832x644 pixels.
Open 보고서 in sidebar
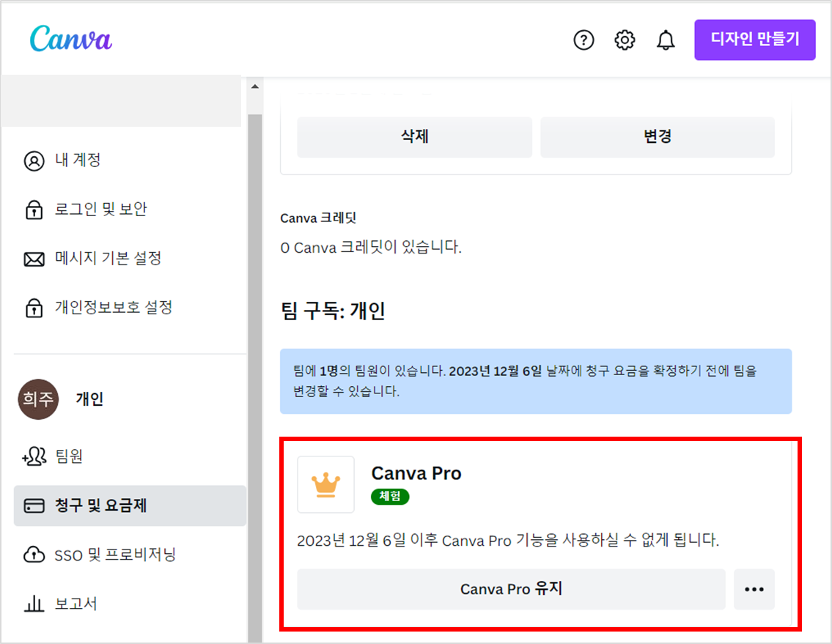pos(130,604)
